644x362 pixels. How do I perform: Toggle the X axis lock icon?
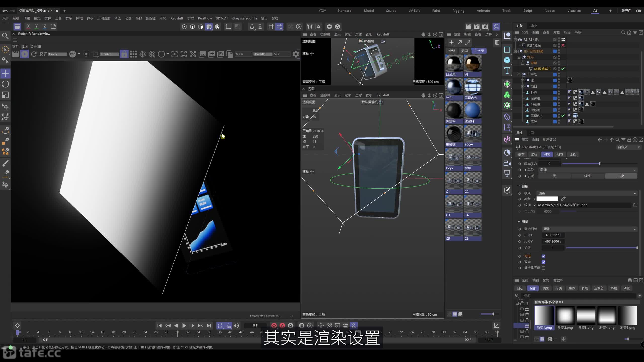coord(28,26)
